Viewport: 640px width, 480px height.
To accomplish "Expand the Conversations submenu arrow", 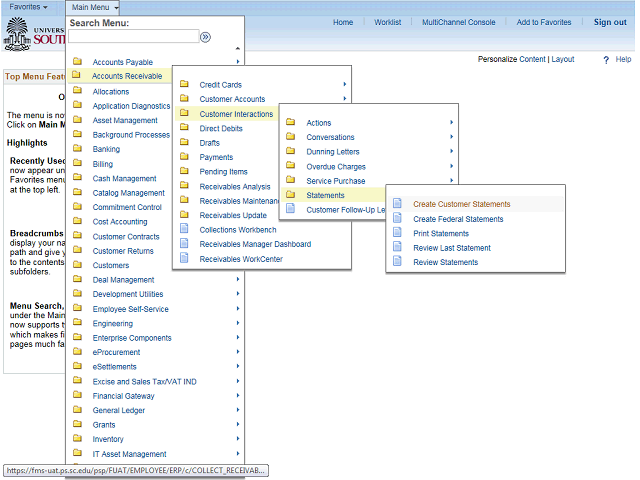I will point(452,137).
